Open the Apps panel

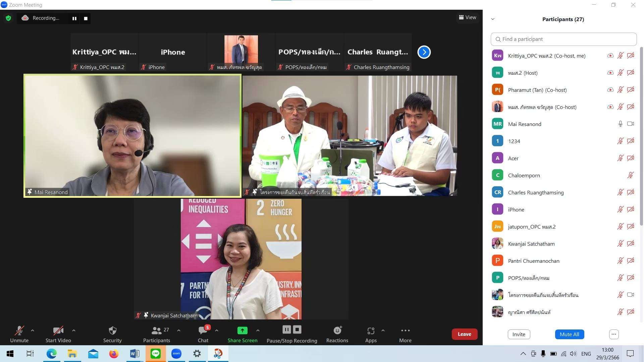click(x=371, y=334)
